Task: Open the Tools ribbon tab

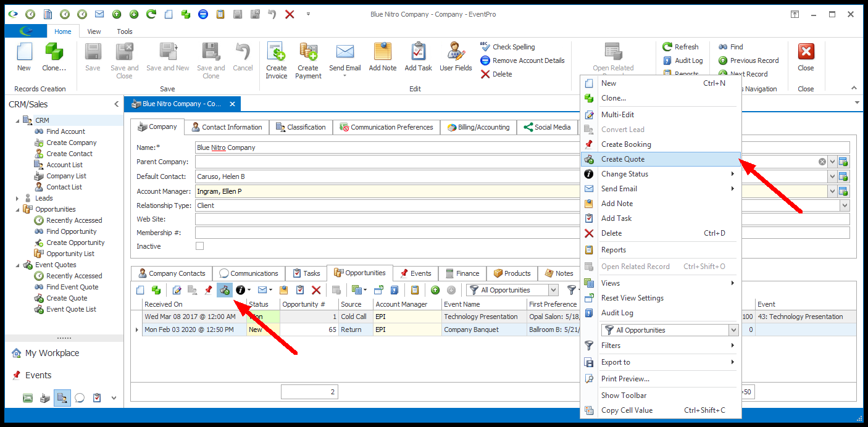Action: (x=125, y=31)
